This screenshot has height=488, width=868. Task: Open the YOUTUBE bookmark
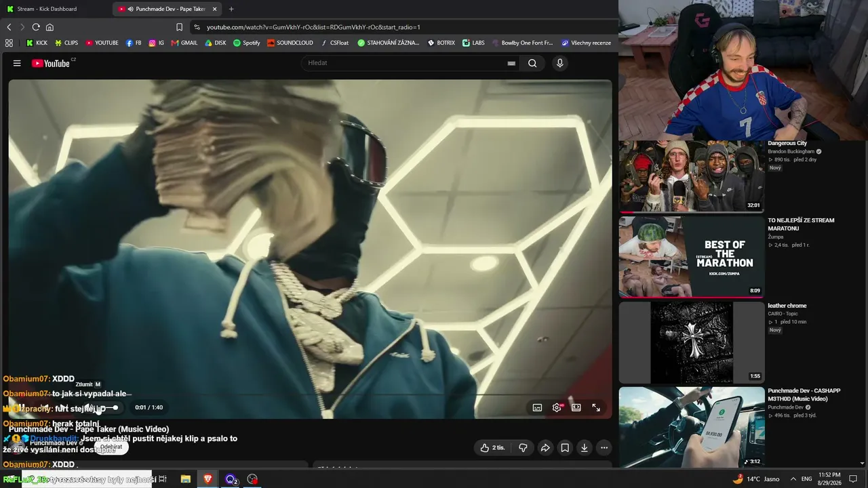click(x=102, y=43)
